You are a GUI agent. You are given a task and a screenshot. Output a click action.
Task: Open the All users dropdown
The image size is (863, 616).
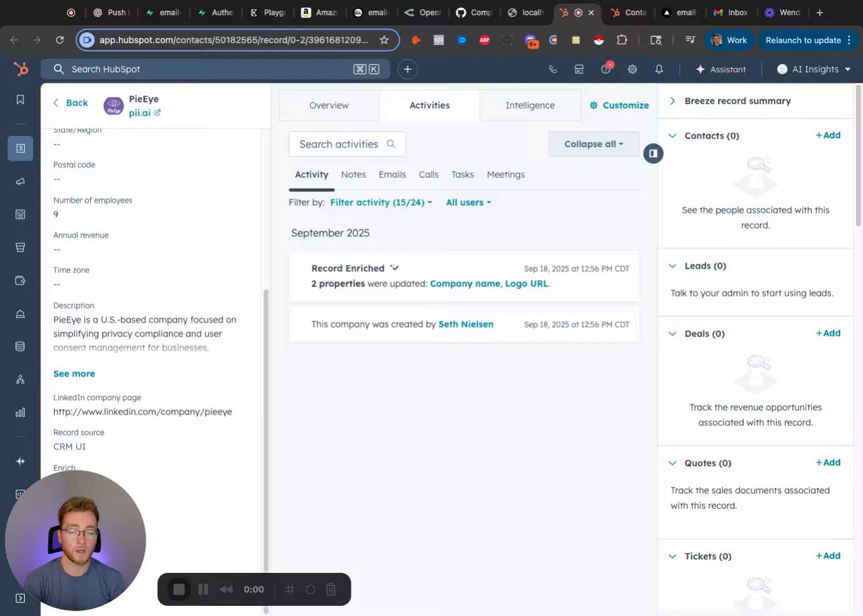pos(469,202)
